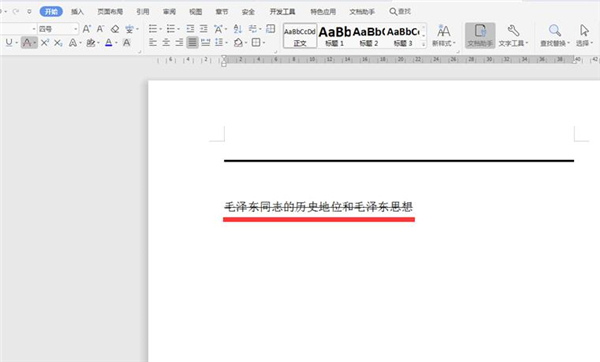600x362 pixels.
Task: Click the blue font color button
Action: [109, 42]
